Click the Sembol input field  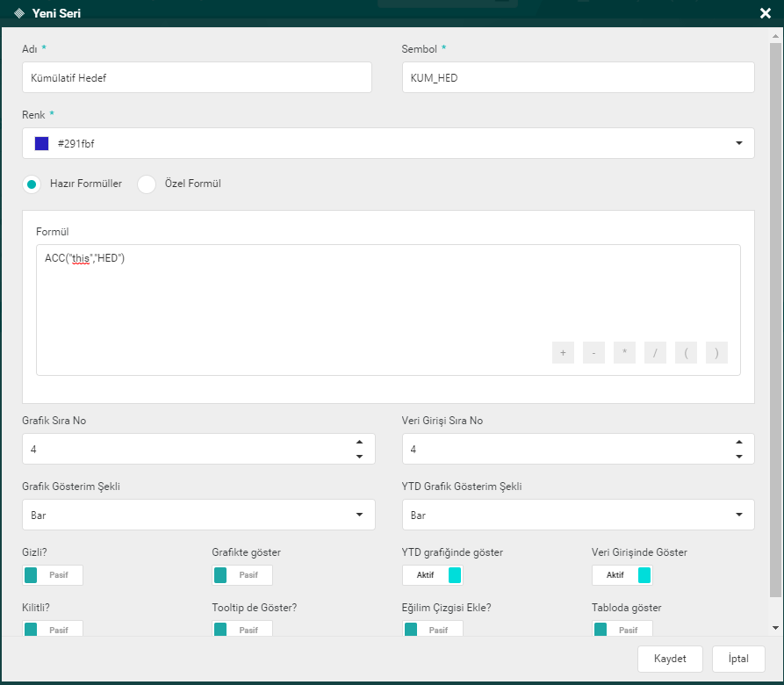578,77
